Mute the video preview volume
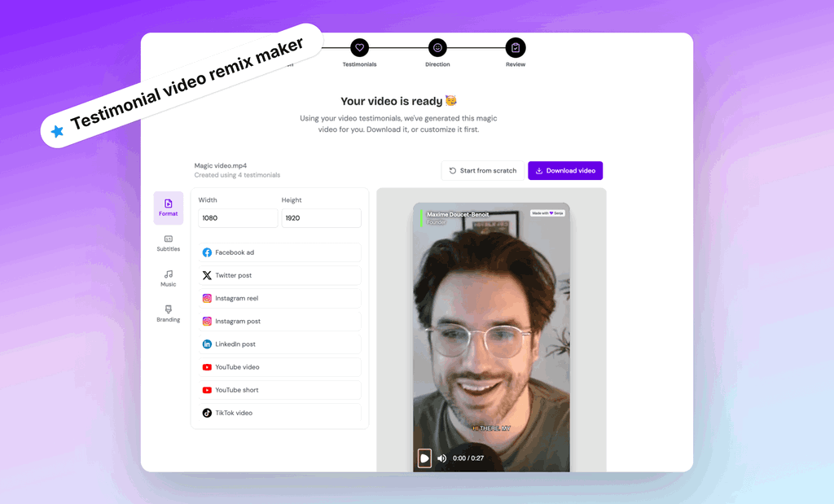This screenshot has height=504, width=834. pos(442,458)
